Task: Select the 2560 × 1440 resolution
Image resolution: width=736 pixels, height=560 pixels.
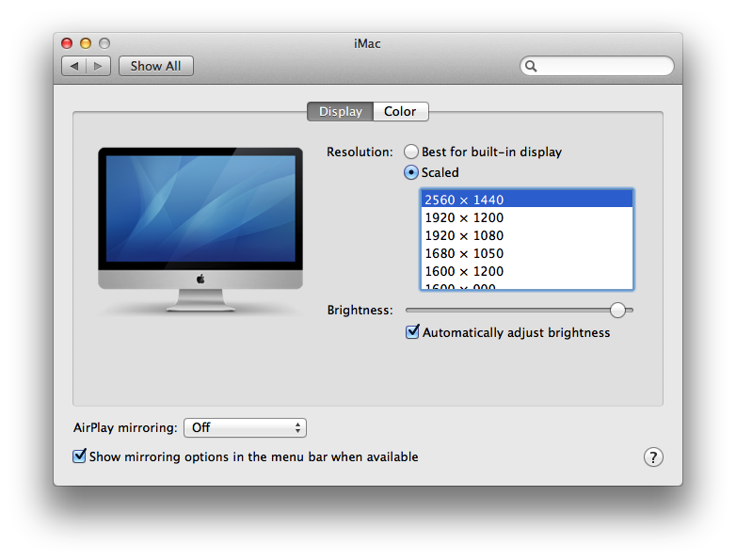Action: tap(527, 200)
